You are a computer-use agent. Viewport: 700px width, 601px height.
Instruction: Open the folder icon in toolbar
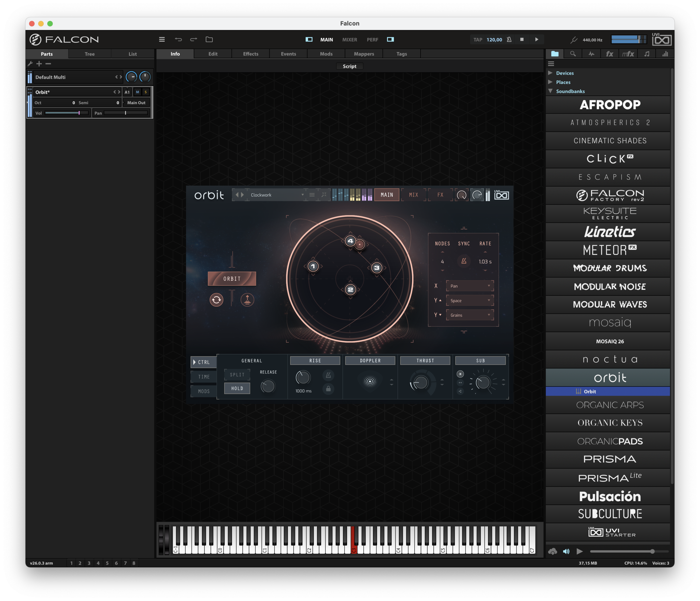pyautogui.click(x=209, y=40)
